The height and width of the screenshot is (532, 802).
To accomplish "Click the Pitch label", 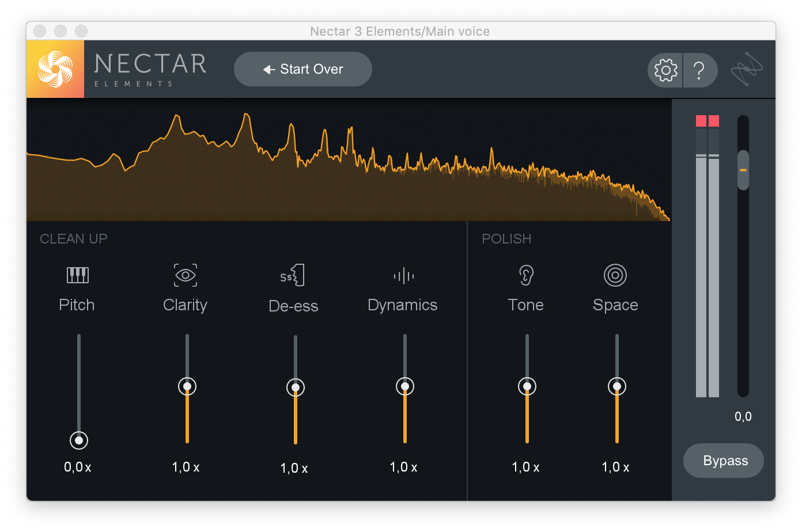I will (77, 305).
